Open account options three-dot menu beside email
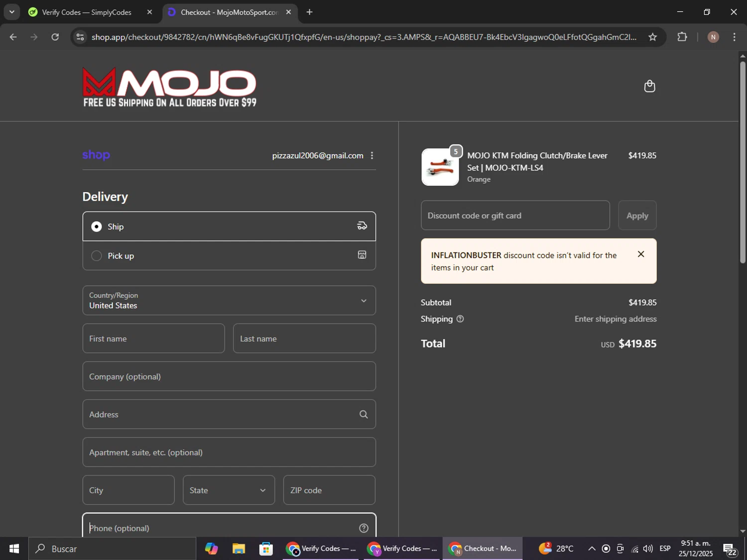The width and height of the screenshot is (747, 560). [x=372, y=155]
